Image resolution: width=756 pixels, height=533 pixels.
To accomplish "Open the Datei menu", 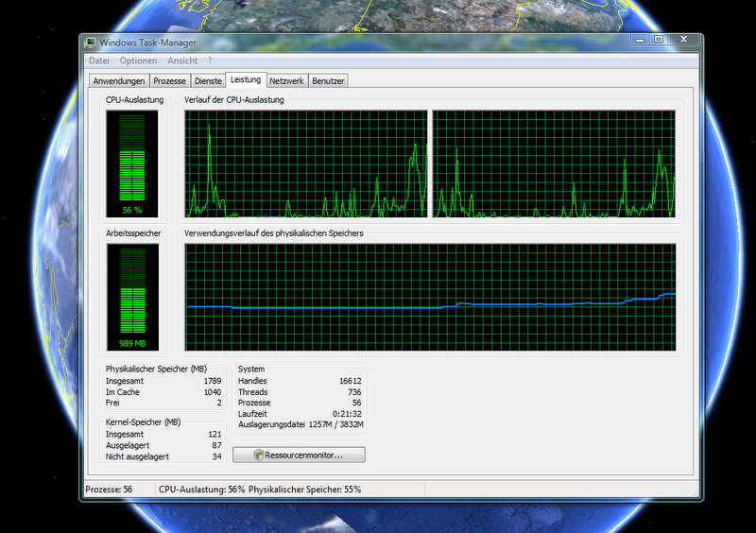I will [99, 60].
